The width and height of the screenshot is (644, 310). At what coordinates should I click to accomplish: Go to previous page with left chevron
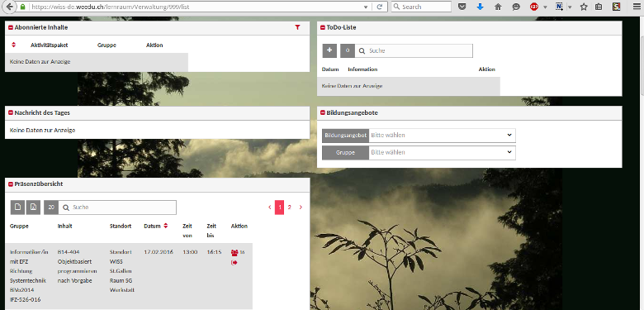click(270, 207)
